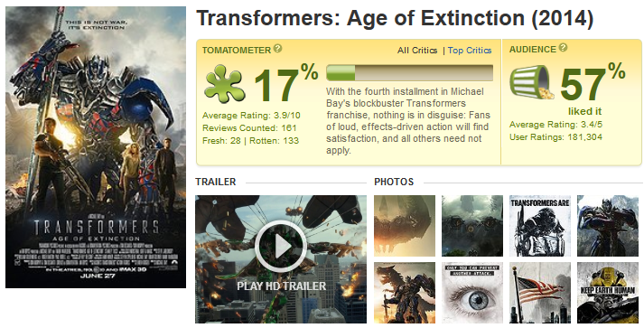Open the foggy ships photo thumbnail
This screenshot has width=644, height=328.
click(x=471, y=226)
